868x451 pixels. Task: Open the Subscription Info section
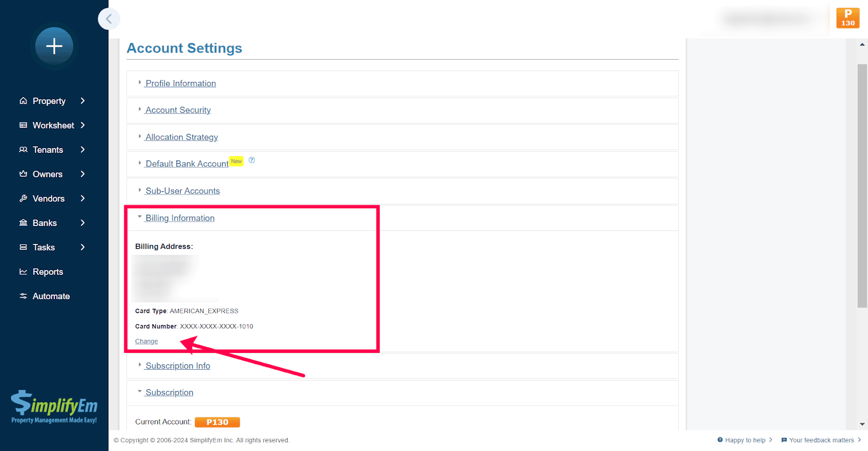click(177, 366)
